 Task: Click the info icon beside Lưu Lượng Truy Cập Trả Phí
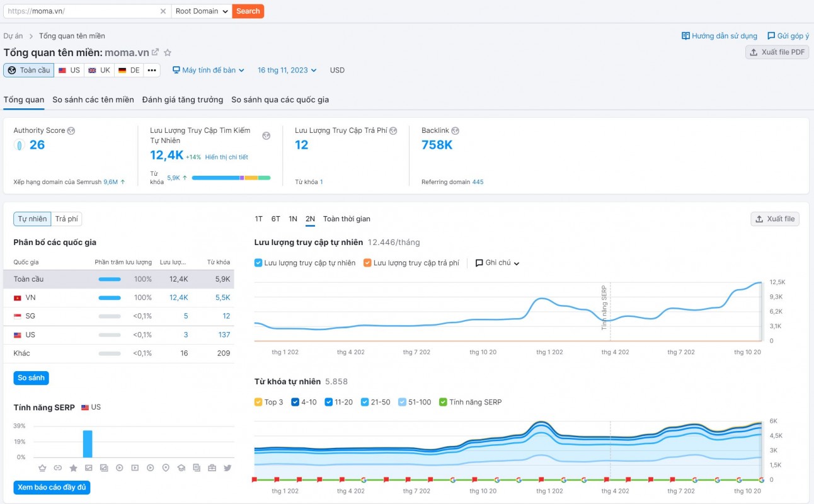(393, 131)
